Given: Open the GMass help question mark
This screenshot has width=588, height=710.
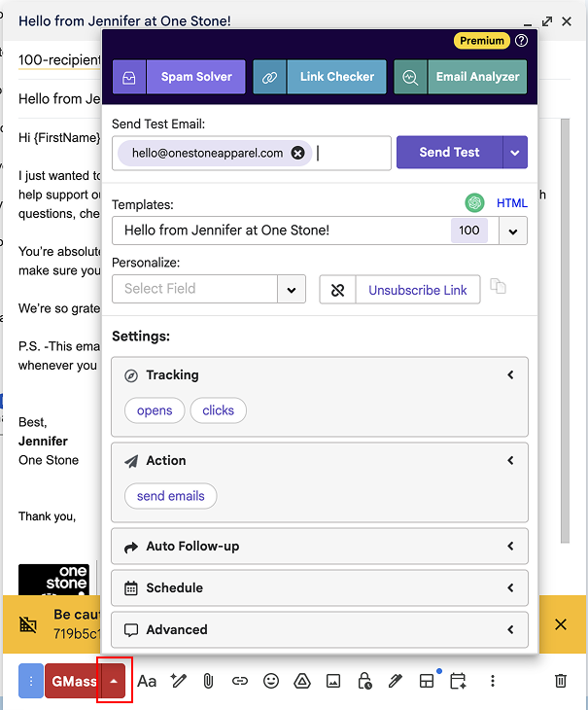Looking at the screenshot, I should click(521, 41).
